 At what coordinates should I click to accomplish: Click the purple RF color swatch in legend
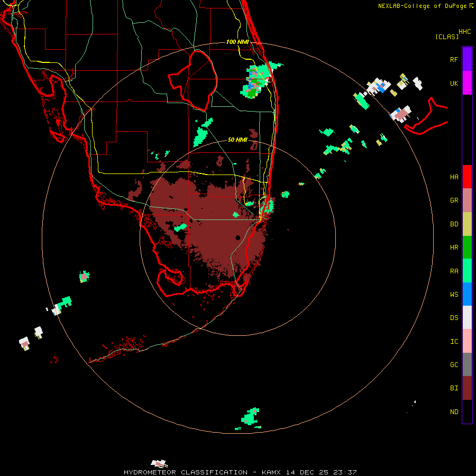[x=467, y=59]
